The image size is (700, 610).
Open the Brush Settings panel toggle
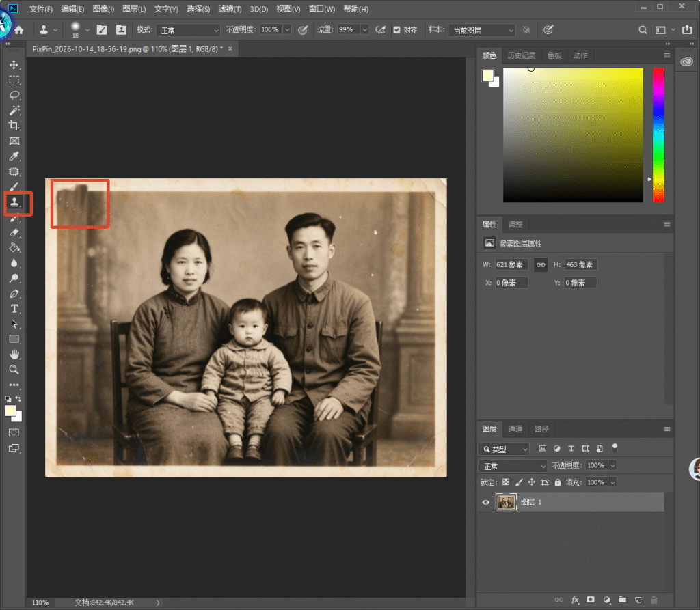point(102,30)
